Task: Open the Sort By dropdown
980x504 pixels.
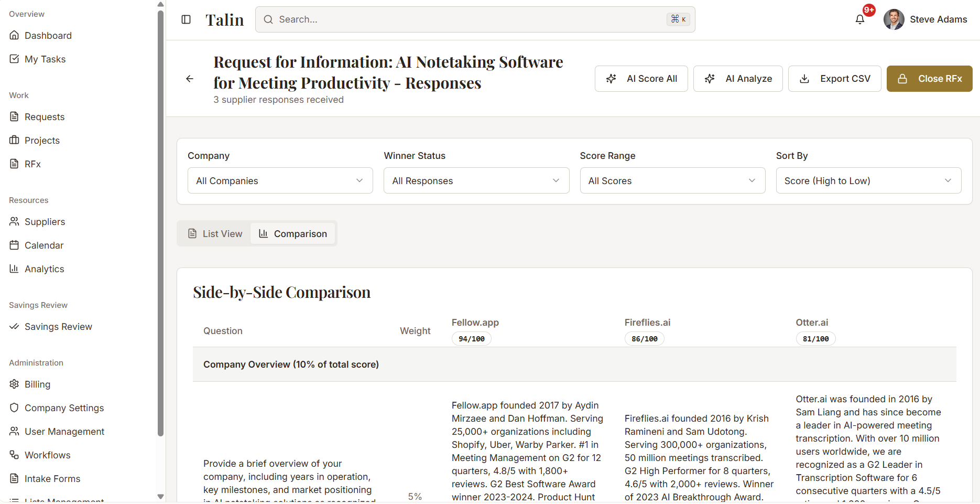Action: pos(868,180)
